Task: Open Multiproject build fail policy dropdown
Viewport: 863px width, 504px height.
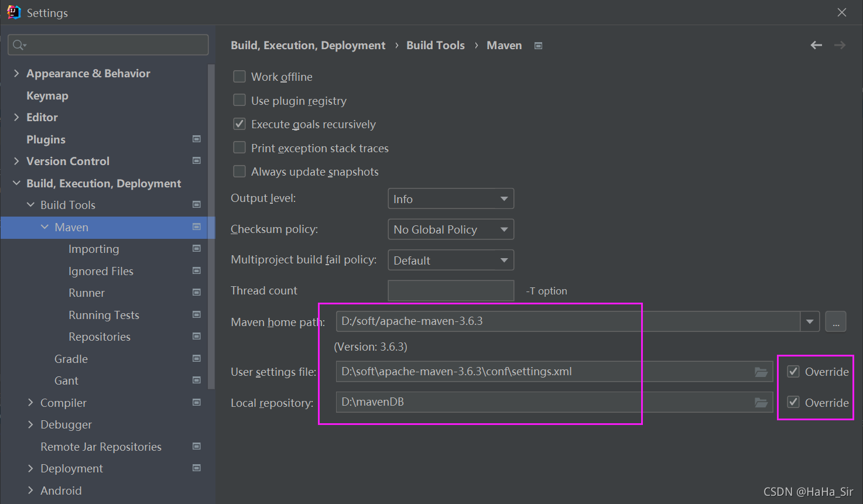Action: click(x=451, y=260)
